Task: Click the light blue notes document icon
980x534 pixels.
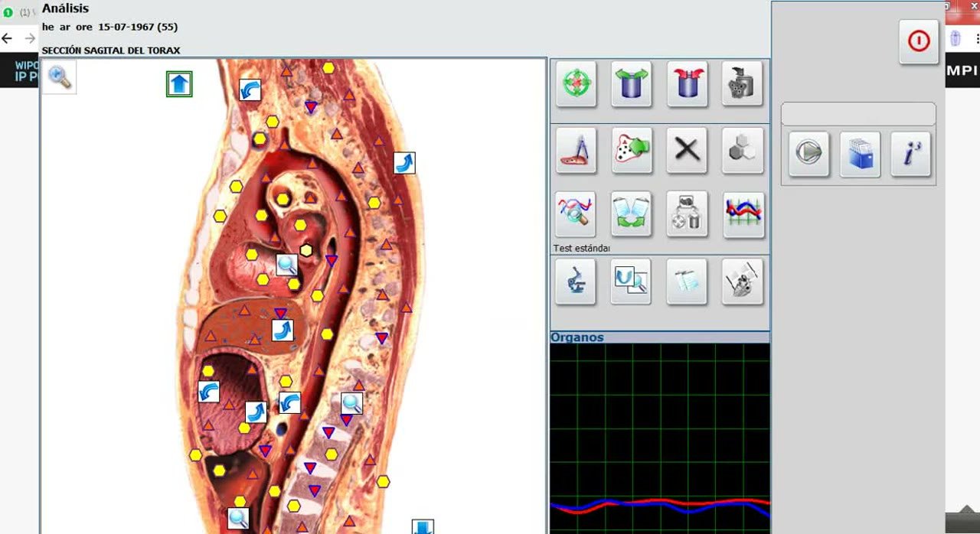Action: (x=687, y=282)
